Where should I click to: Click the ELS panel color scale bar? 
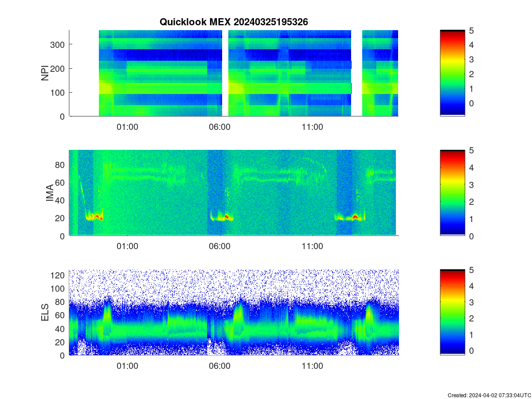[x=452, y=312]
